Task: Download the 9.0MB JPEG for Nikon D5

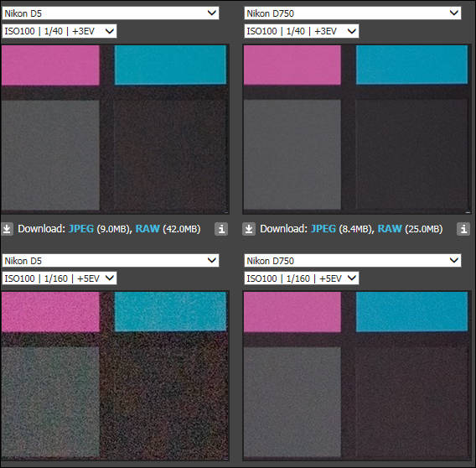Action: (81, 229)
